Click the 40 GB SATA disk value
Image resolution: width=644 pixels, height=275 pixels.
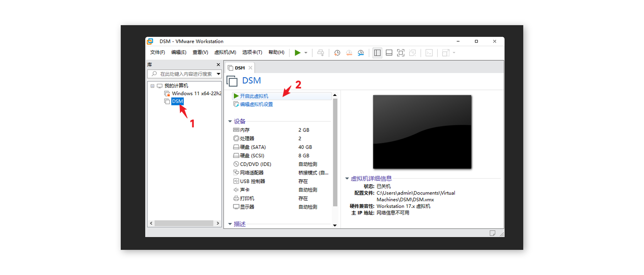pyautogui.click(x=305, y=147)
